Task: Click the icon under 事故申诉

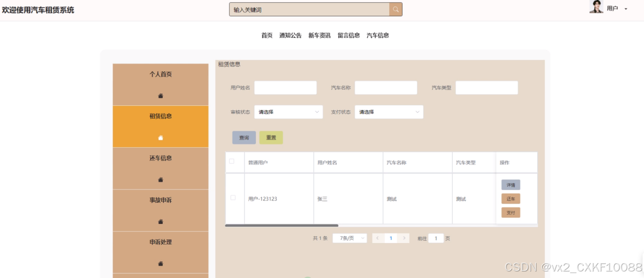Action: tap(160, 222)
